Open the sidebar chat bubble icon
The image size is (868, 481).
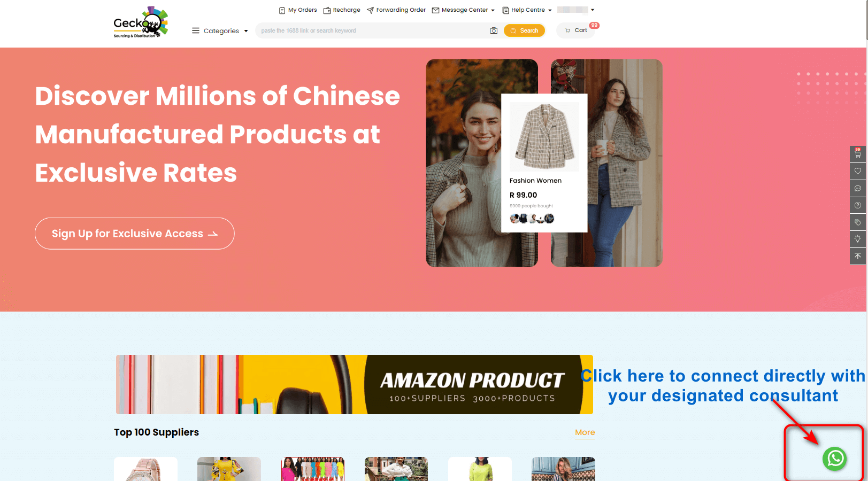point(858,188)
